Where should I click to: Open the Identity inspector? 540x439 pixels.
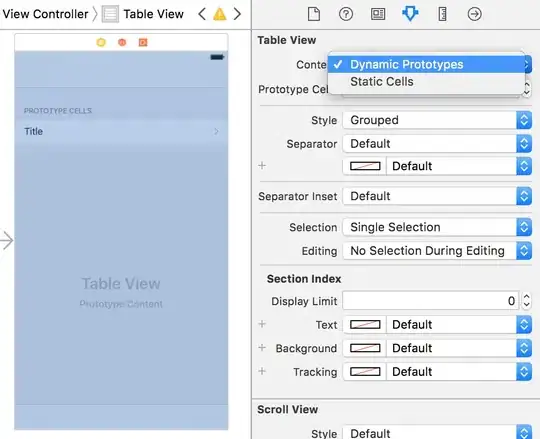point(378,14)
